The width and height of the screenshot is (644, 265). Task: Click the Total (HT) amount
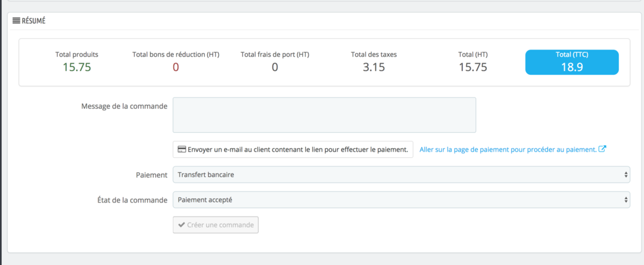[473, 67]
